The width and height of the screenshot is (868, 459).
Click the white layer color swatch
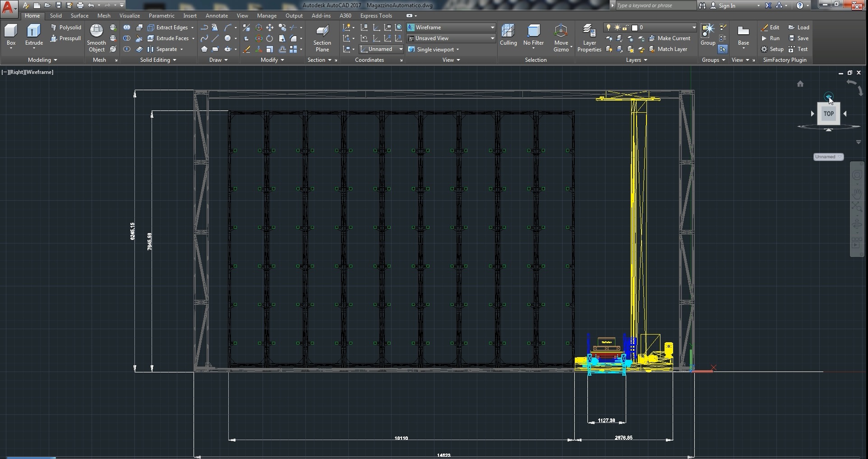634,28
